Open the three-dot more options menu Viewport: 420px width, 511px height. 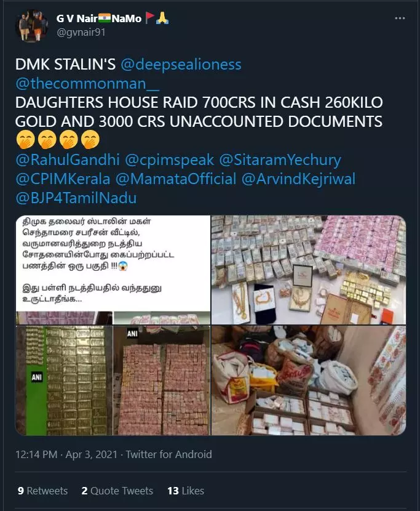point(400,18)
